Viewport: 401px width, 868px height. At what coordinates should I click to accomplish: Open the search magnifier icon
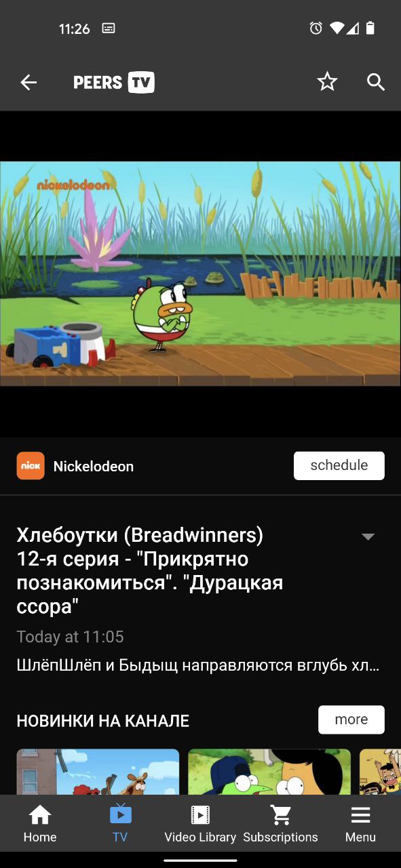tap(376, 83)
